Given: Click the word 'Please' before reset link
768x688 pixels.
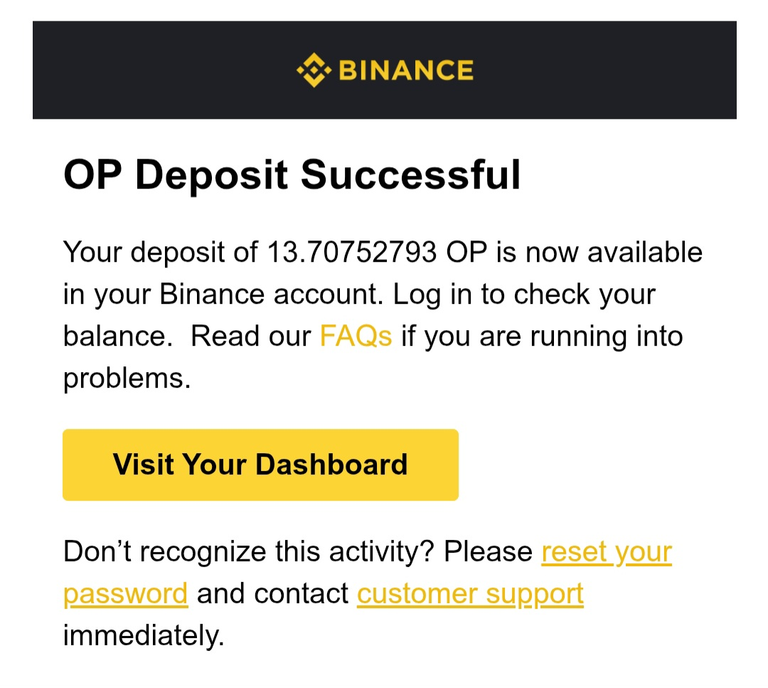Looking at the screenshot, I should coord(488,552).
